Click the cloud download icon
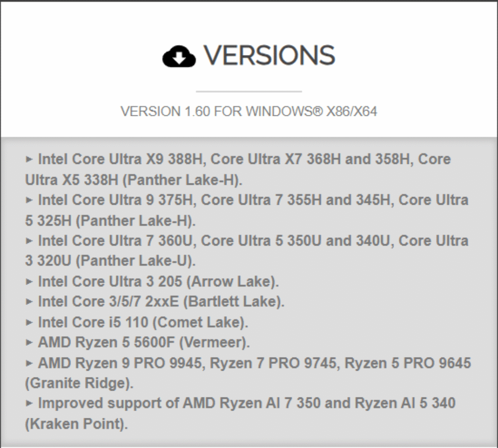 (178, 56)
